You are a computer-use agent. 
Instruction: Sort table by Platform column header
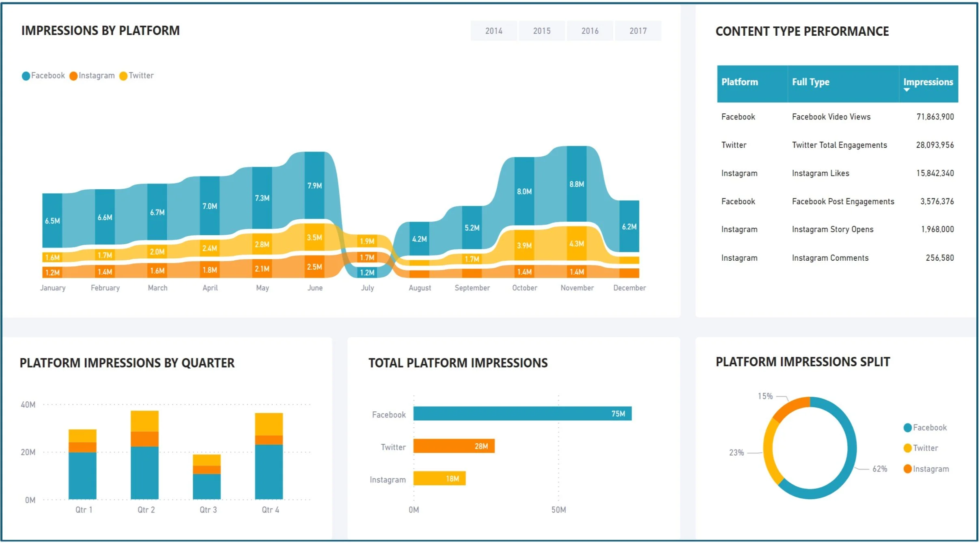tap(739, 82)
